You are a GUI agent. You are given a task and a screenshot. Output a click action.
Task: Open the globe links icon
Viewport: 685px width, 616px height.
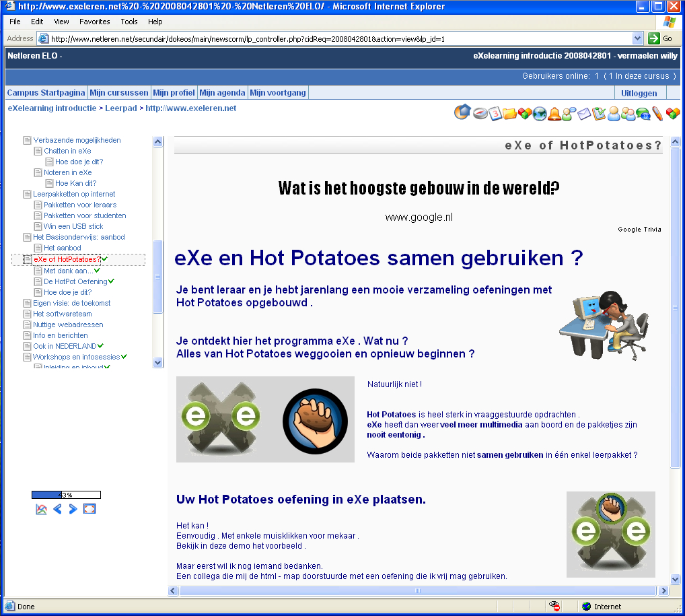coord(540,114)
